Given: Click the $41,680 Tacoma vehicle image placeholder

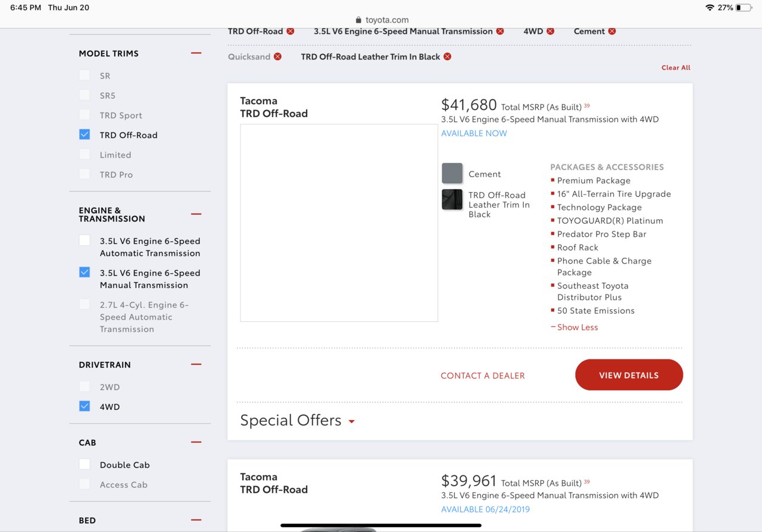Looking at the screenshot, I should (339, 223).
